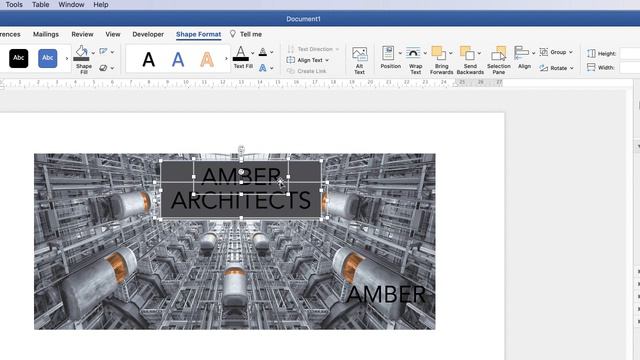
Task: Open the Selection Pane
Action: [x=499, y=60]
